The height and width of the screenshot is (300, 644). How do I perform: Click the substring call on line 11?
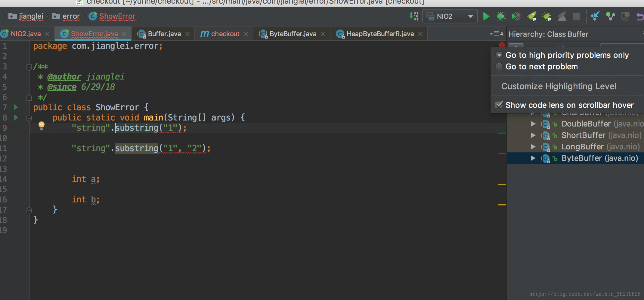[137, 148]
